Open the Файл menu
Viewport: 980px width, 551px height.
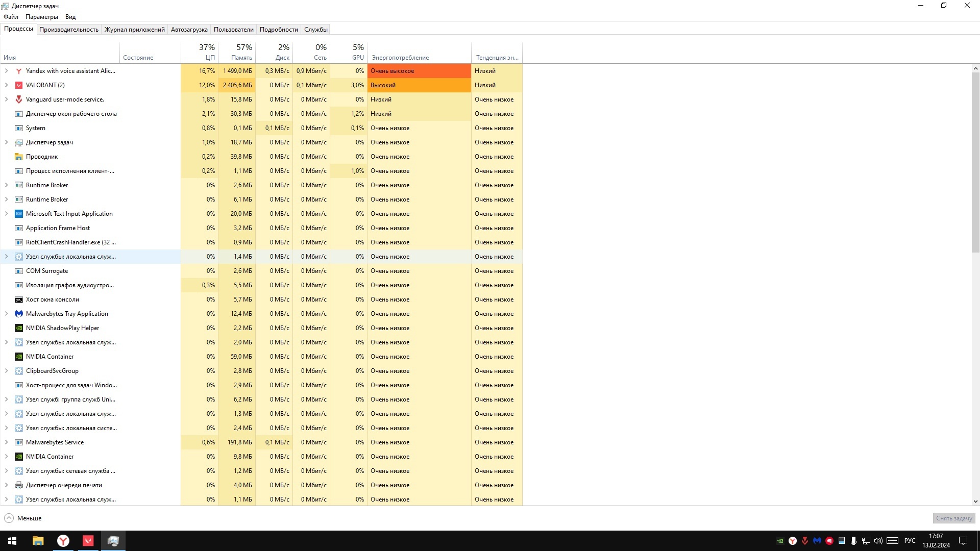click(x=11, y=17)
